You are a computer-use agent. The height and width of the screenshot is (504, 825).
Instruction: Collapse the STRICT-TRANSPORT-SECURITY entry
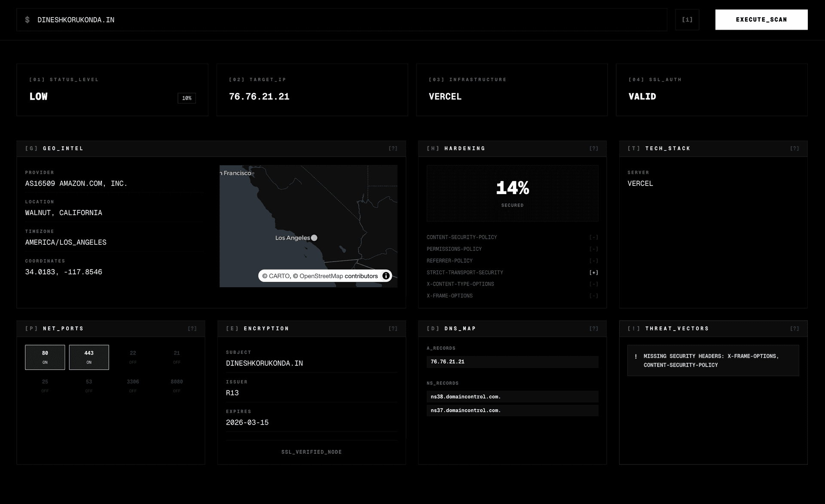point(594,272)
